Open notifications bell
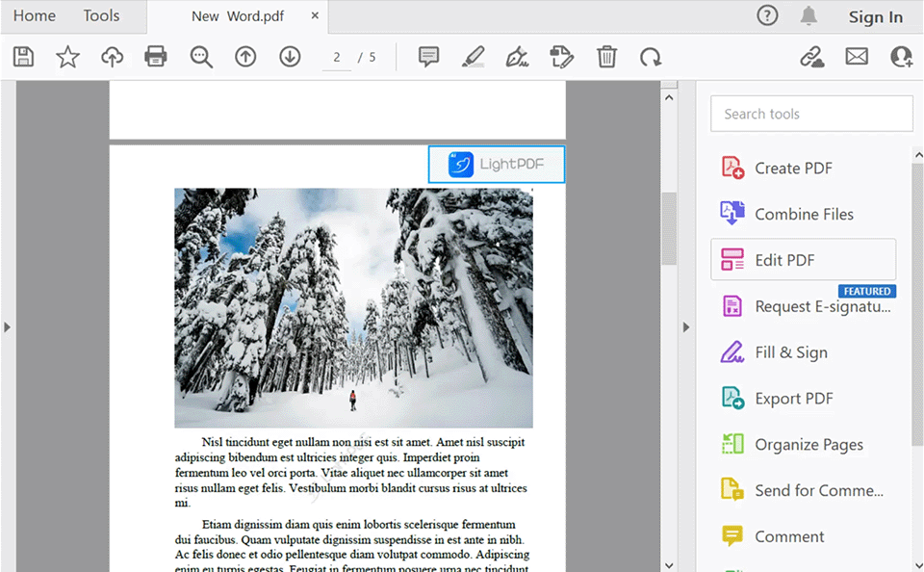Screen dimensions: 924x572 pyautogui.click(x=808, y=16)
